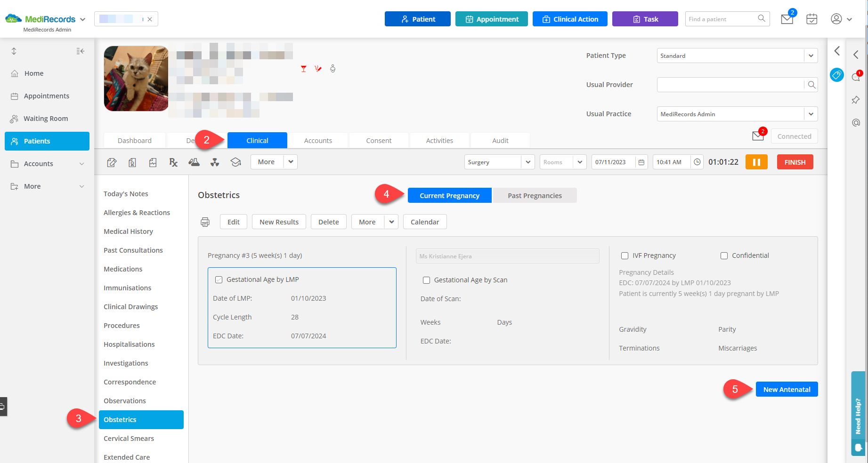Open pathology request flask icon
Screen dimensions: 868x463
pyautogui.click(x=194, y=162)
